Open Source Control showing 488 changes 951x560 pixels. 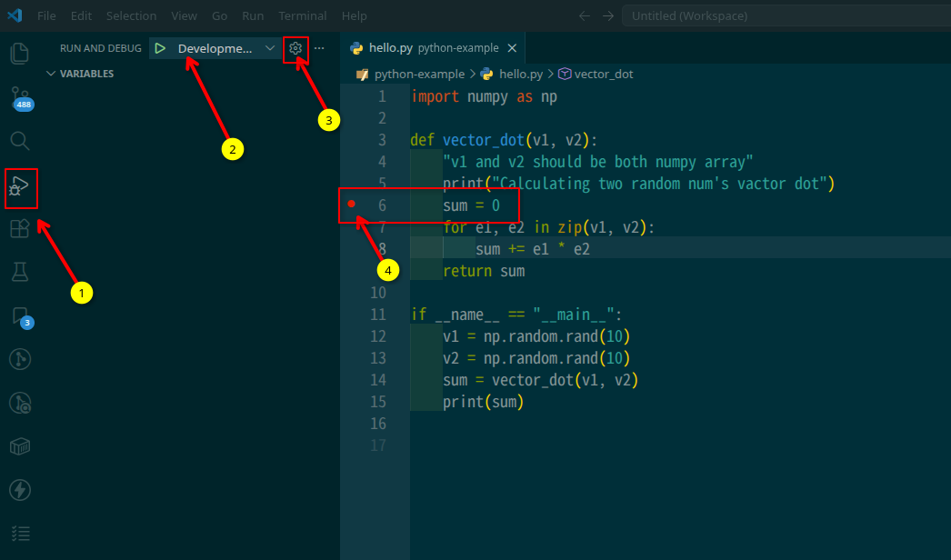(x=19, y=96)
